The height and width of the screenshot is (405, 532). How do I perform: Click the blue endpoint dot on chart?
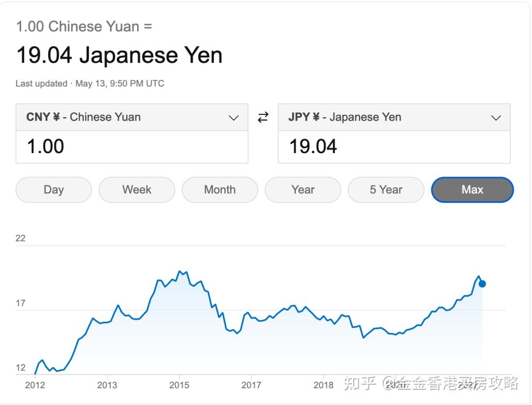482,283
